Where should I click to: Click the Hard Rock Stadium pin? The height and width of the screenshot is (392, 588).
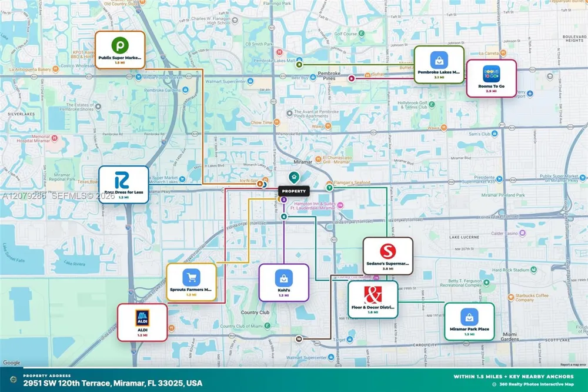[x=534, y=270]
